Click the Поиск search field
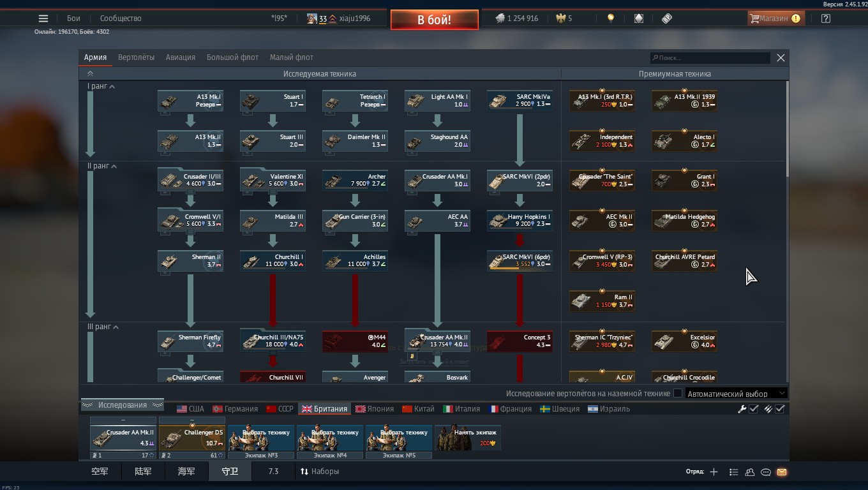This screenshot has width=868, height=490. (710, 57)
